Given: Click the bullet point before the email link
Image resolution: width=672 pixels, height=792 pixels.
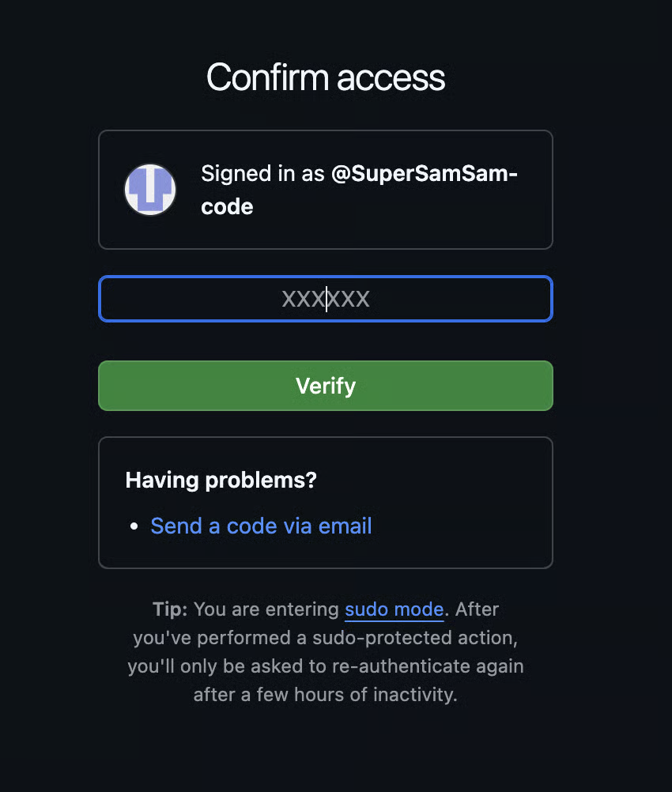Looking at the screenshot, I should (x=134, y=526).
